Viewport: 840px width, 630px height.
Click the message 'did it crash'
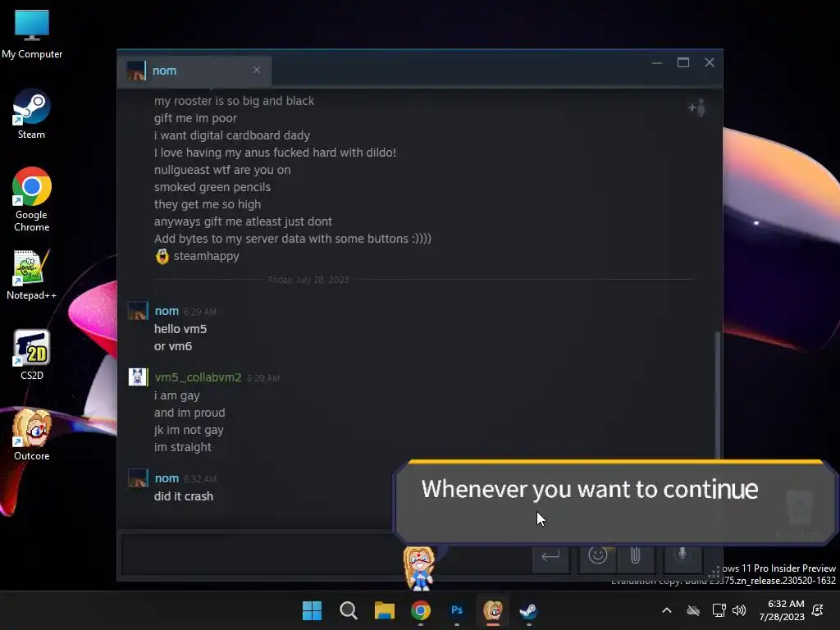click(184, 496)
